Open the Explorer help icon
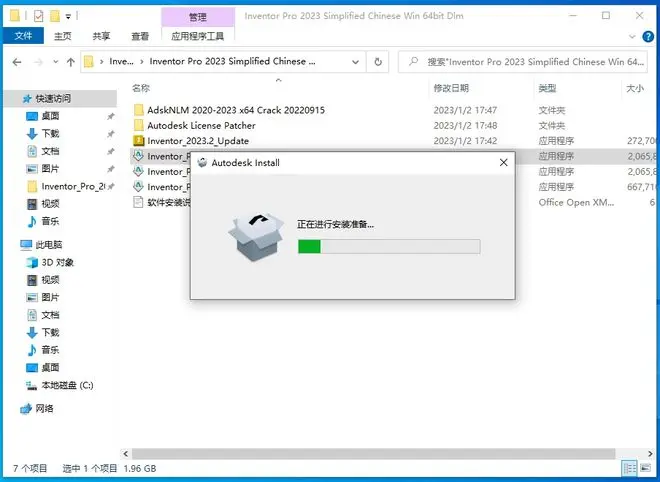The width and height of the screenshot is (660, 482). (x=648, y=37)
